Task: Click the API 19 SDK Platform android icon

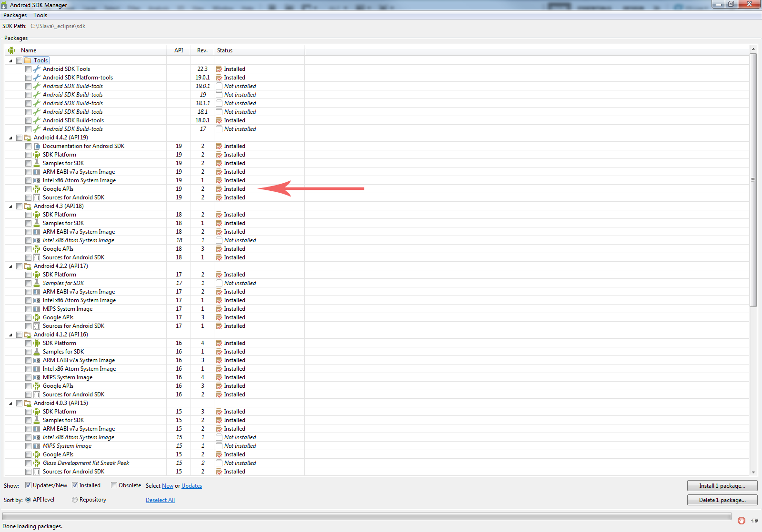Action: click(37, 155)
